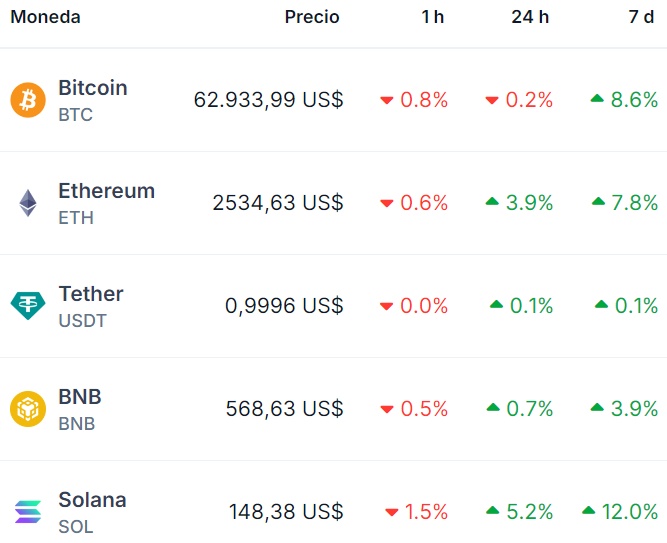This screenshot has height=543, width=667.
Task: Click Bitcoin's red 1 h down arrow
Action: [x=387, y=100]
